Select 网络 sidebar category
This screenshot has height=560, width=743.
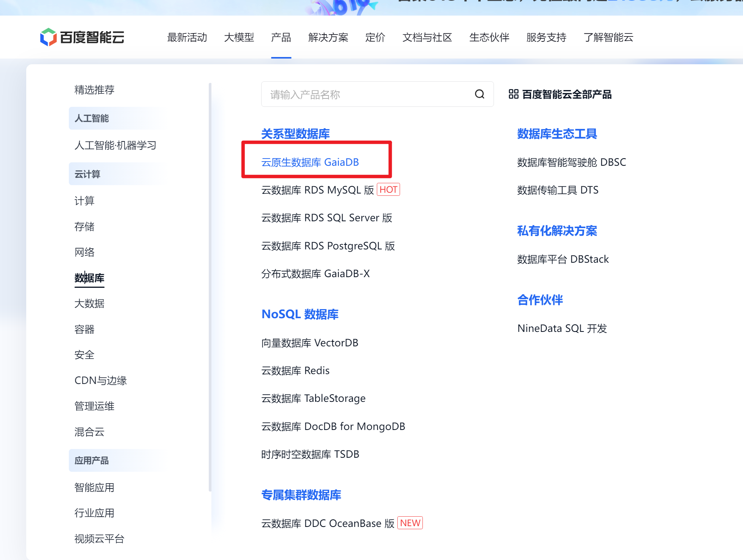coord(84,252)
